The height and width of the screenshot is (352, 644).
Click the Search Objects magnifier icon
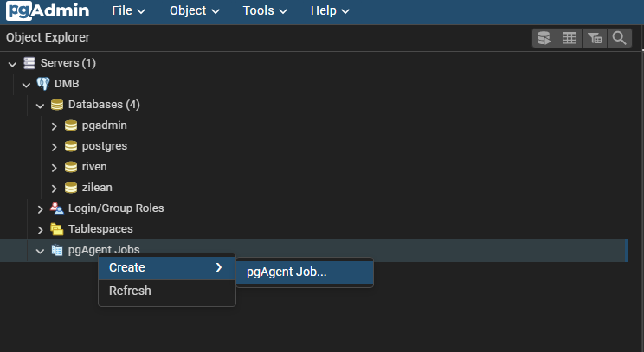pos(620,38)
